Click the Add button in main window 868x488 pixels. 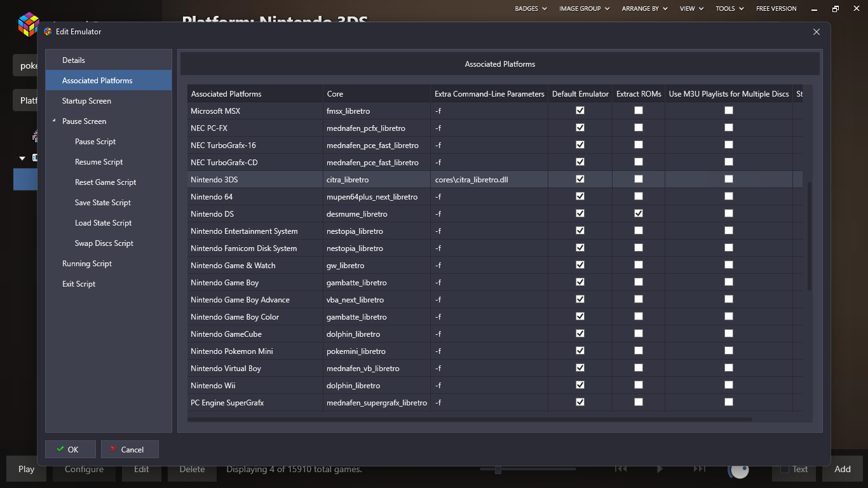coord(843,469)
